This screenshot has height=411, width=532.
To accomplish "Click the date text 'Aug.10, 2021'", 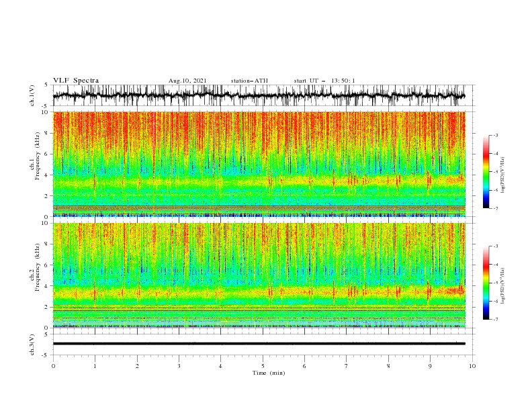I will pos(187,81).
